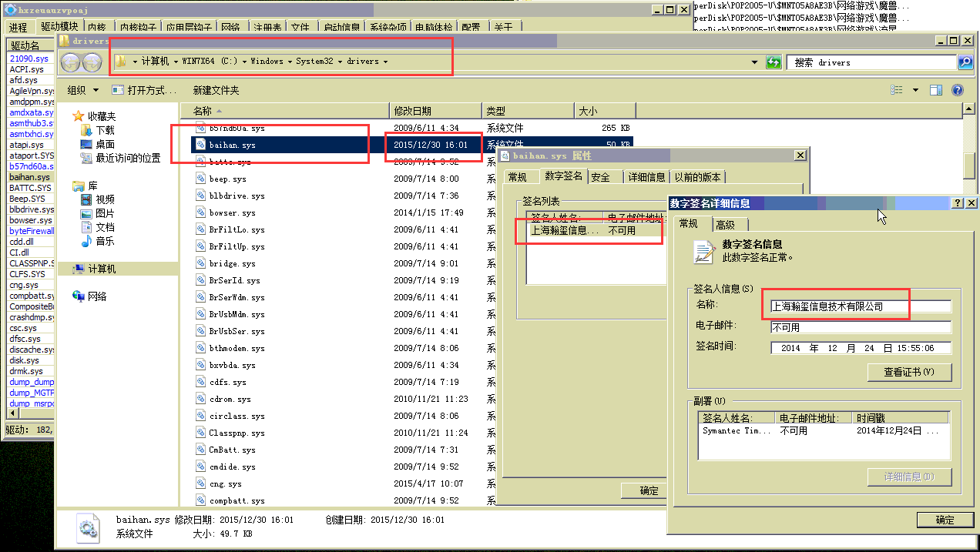Image resolution: width=980 pixels, height=552 pixels.
Task: Open Explorer help question-mark icon
Action: tap(958, 90)
